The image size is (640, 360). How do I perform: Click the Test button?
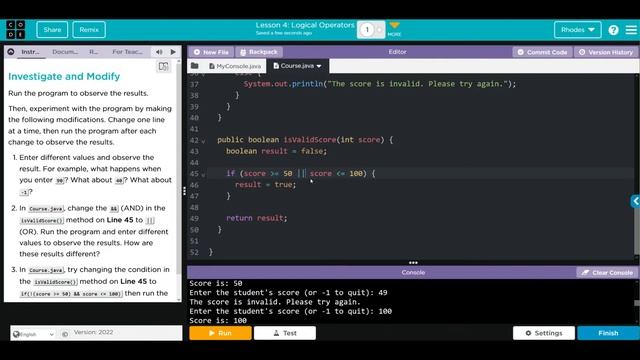pyautogui.click(x=285, y=333)
